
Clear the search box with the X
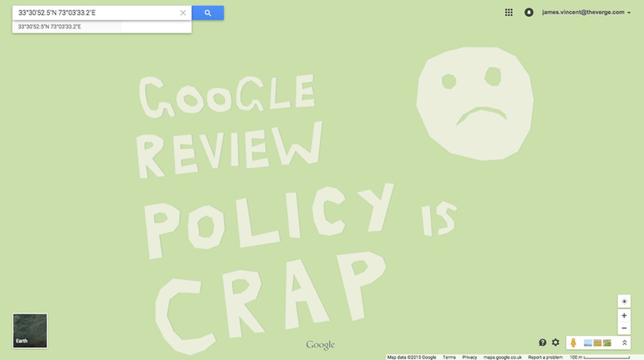click(x=183, y=13)
